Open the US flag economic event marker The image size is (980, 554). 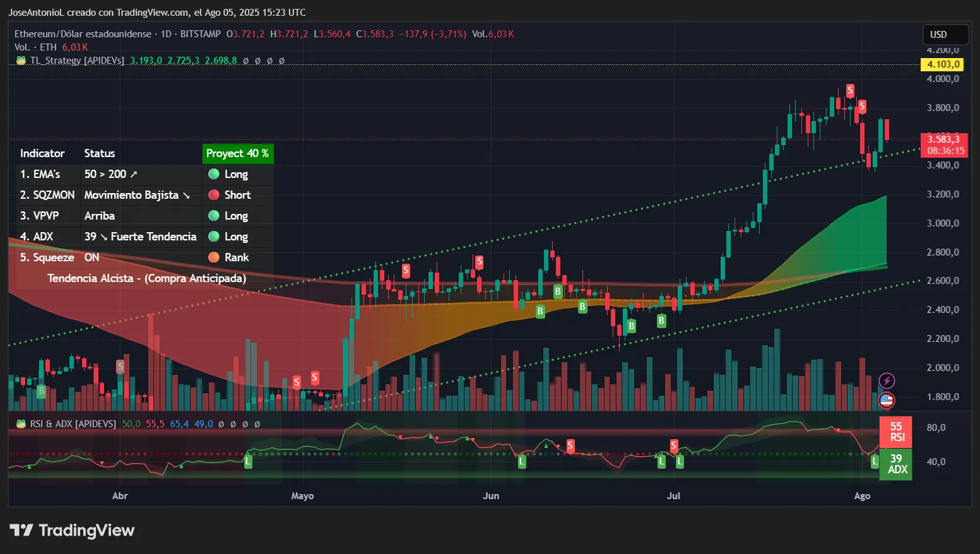[886, 399]
